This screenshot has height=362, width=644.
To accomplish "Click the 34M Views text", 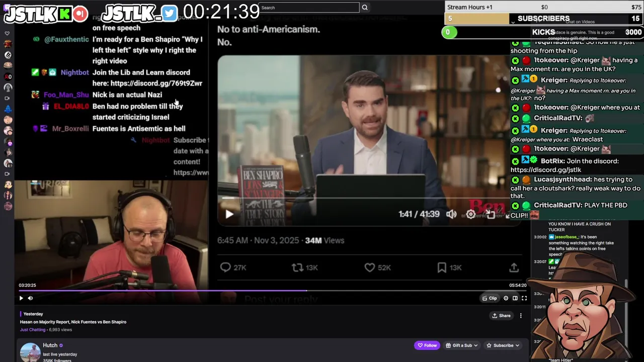I will (x=325, y=240).
